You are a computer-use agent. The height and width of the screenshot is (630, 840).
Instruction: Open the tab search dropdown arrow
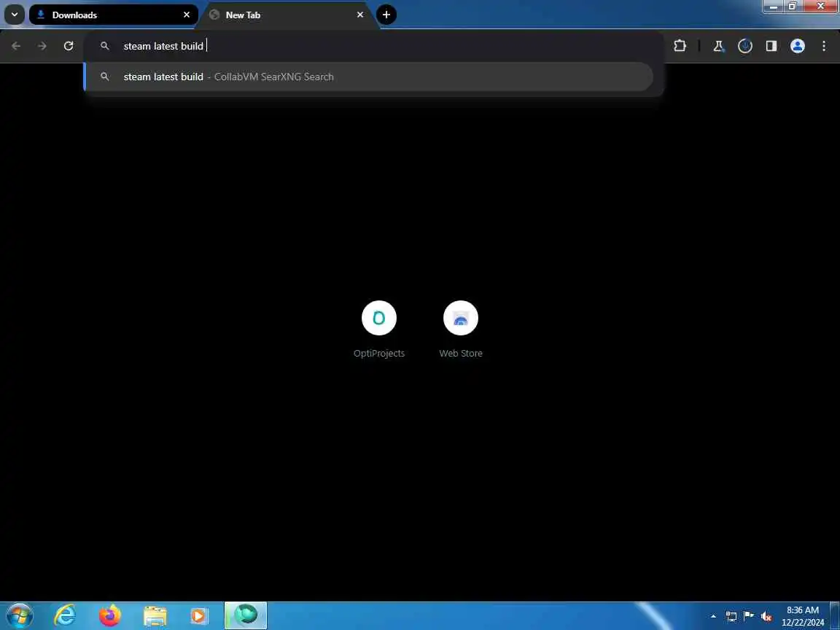(x=15, y=15)
